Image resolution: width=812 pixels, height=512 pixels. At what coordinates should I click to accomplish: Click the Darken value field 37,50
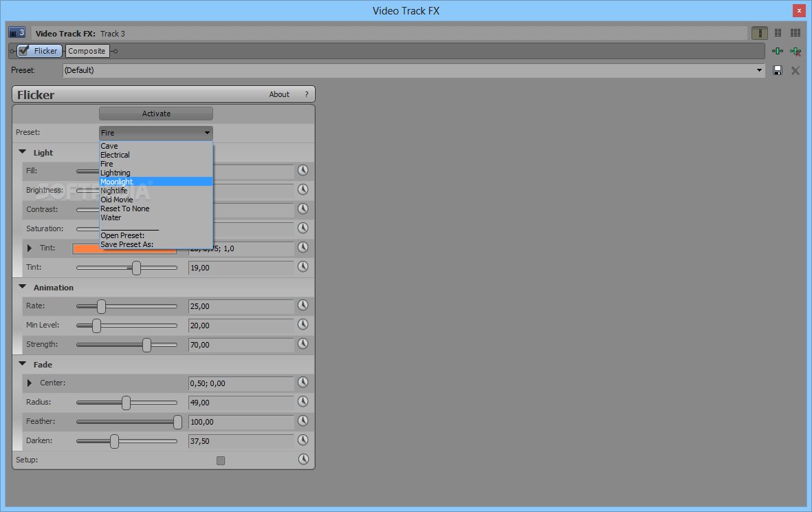click(241, 441)
